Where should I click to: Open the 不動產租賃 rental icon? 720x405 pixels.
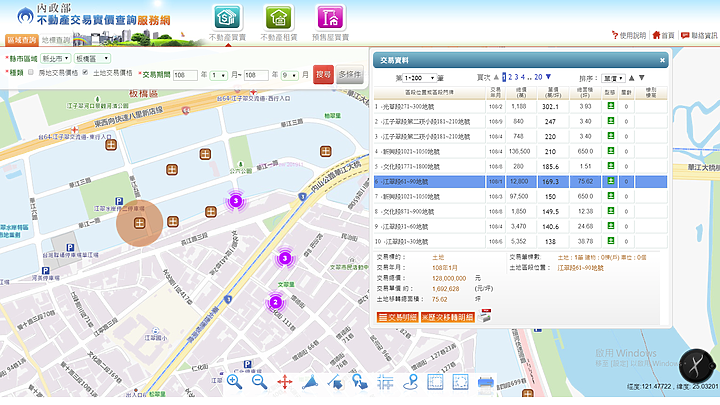(279, 18)
